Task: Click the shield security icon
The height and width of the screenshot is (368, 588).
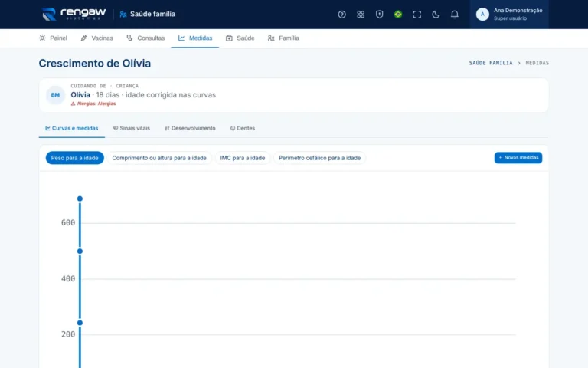Action: pyautogui.click(x=379, y=15)
